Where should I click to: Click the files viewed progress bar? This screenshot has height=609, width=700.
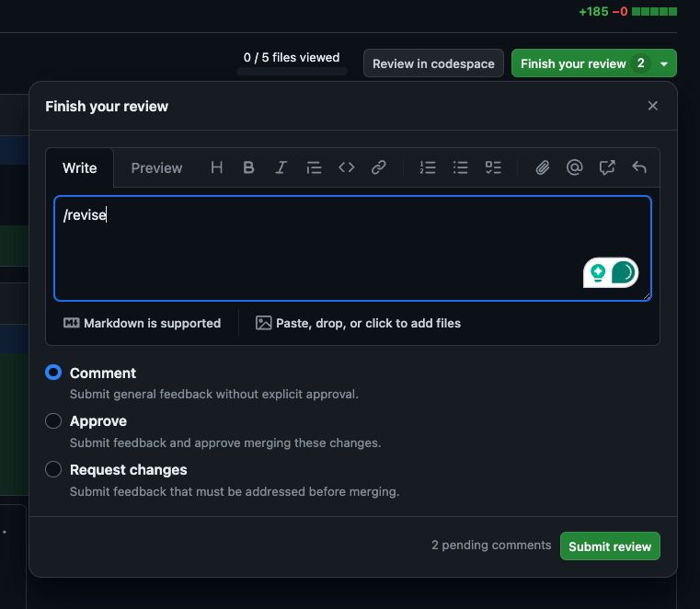(292, 71)
